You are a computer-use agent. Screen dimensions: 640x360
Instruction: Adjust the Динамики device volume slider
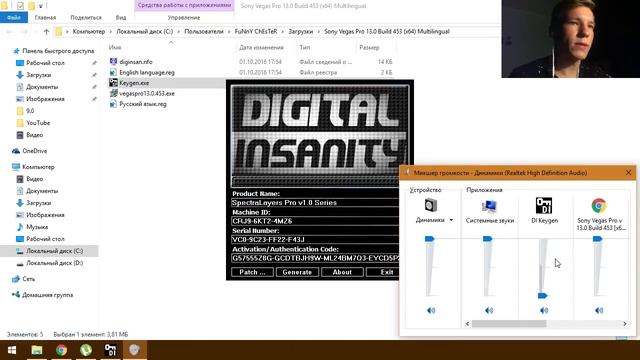coord(429,239)
